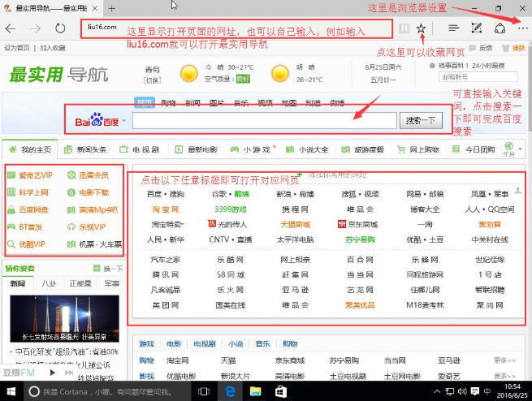The width and height of the screenshot is (532, 401).
Task: Open the Baidu search engine dropdown
Action: [x=123, y=121]
